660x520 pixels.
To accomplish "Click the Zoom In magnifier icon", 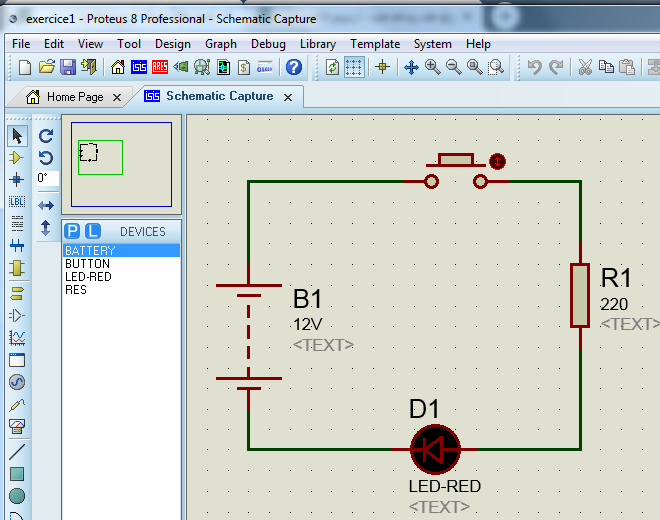I will 432,67.
